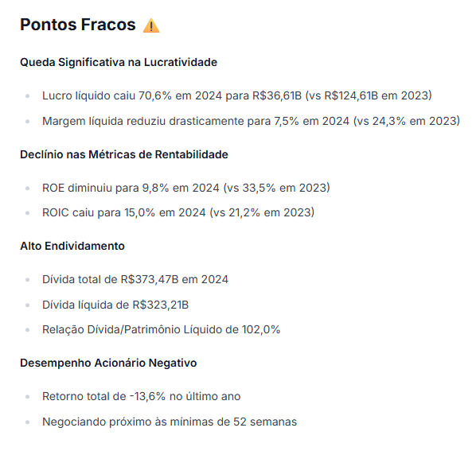Click the Relação Dívida/Patrimônio Líquido line

(162, 330)
